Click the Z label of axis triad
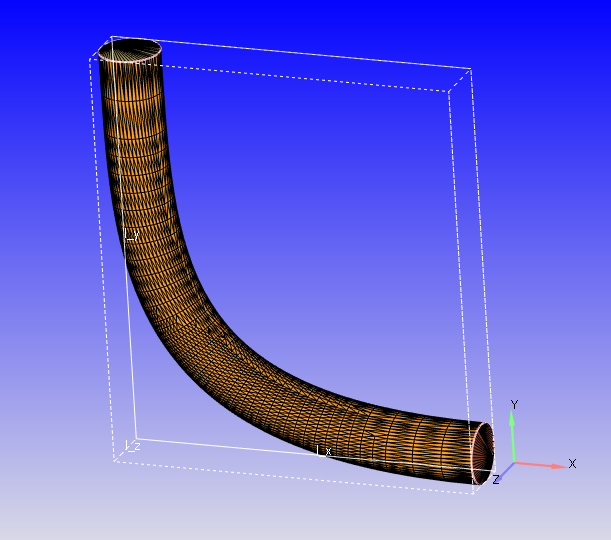The height and width of the screenshot is (540, 611). [496, 480]
